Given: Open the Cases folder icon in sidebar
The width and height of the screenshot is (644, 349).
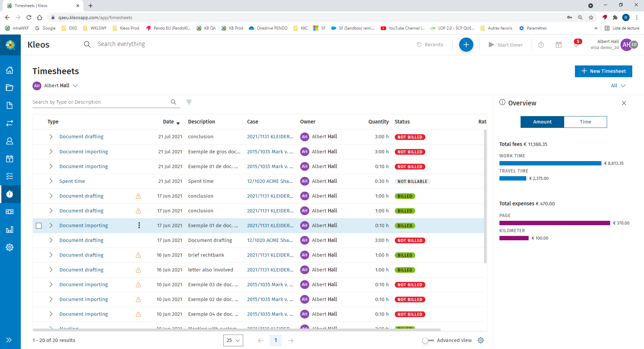Looking at the screenshot, I should click(10, 88).
